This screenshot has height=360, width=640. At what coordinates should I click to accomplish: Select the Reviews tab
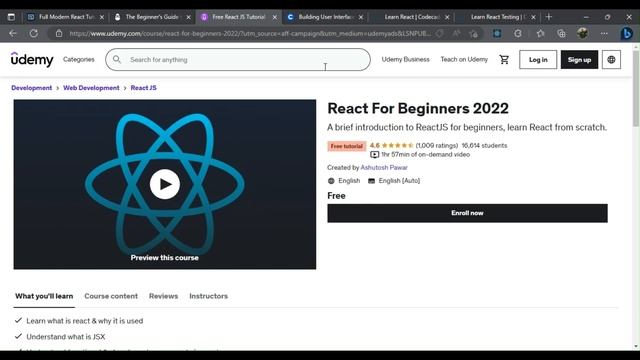tap(163, 296)
